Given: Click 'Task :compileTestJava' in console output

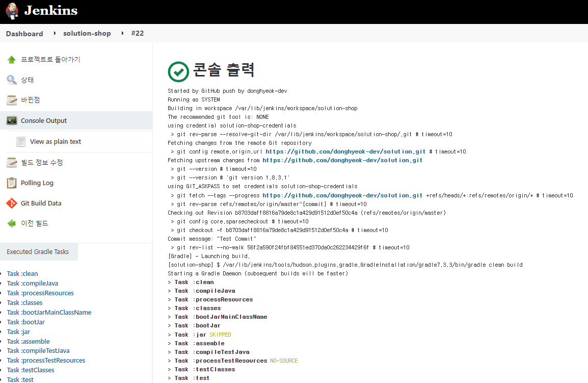Looking at the screenshot, I should pos(212,352).
